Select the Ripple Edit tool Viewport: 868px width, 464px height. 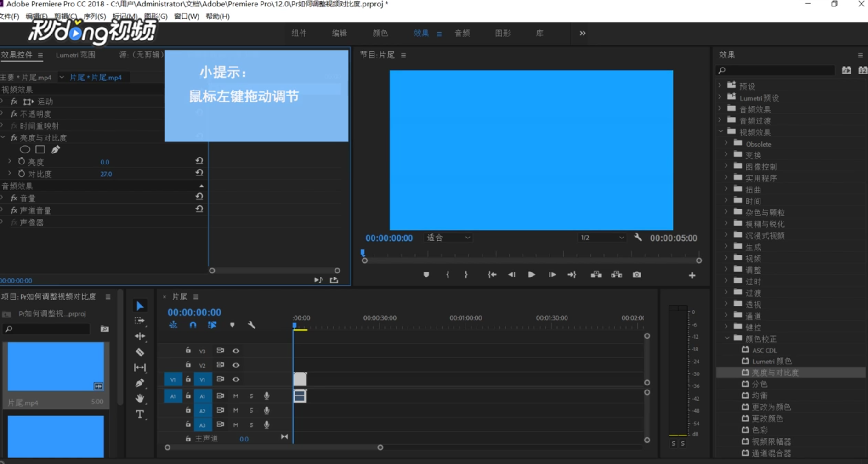140,336
